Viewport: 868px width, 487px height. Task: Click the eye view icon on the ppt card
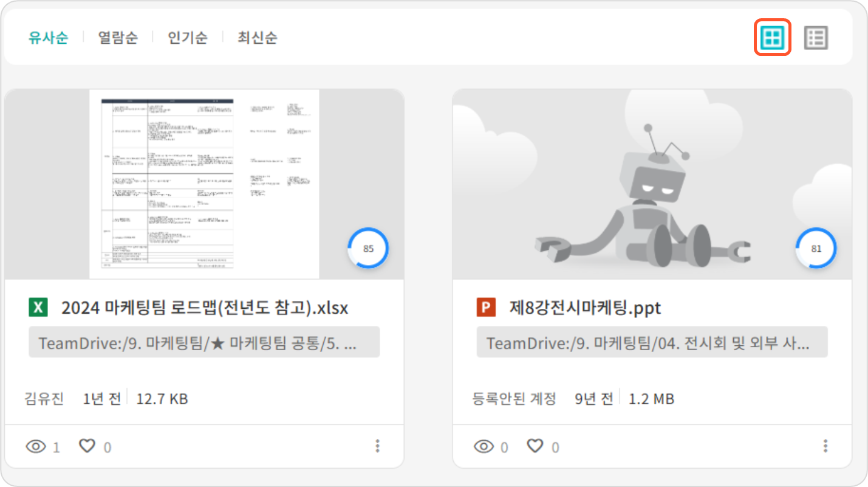pos(484,447)
